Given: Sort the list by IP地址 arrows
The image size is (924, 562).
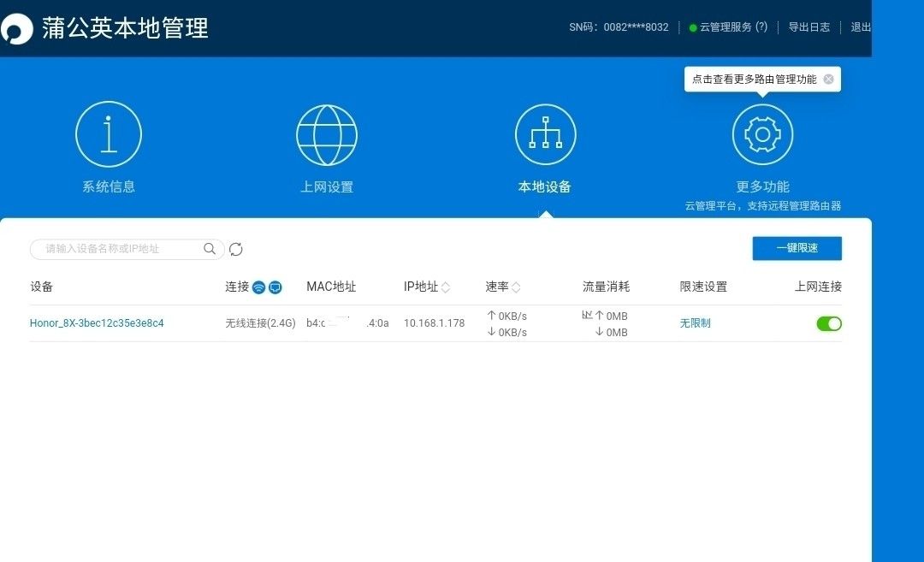Looking at the screenshot, I should (x=446, y=287).
